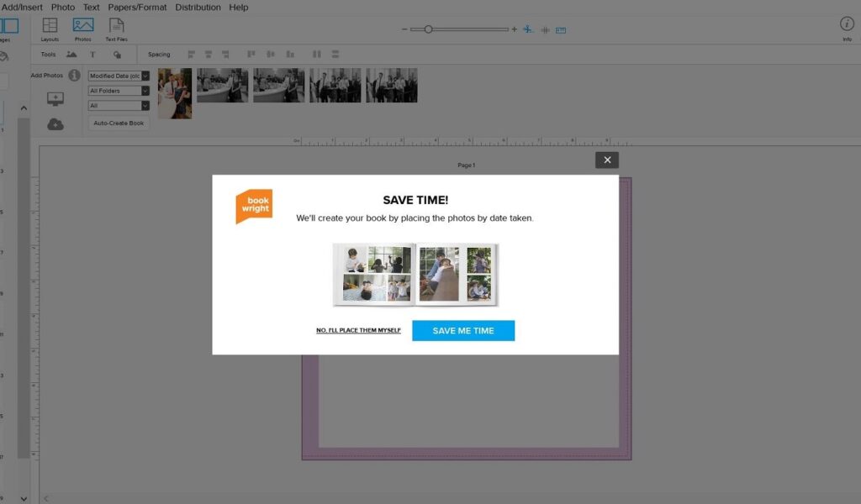861x504 pixels.
Task: Click the left scroll arrow under canvas
Action: coord(45,498)
